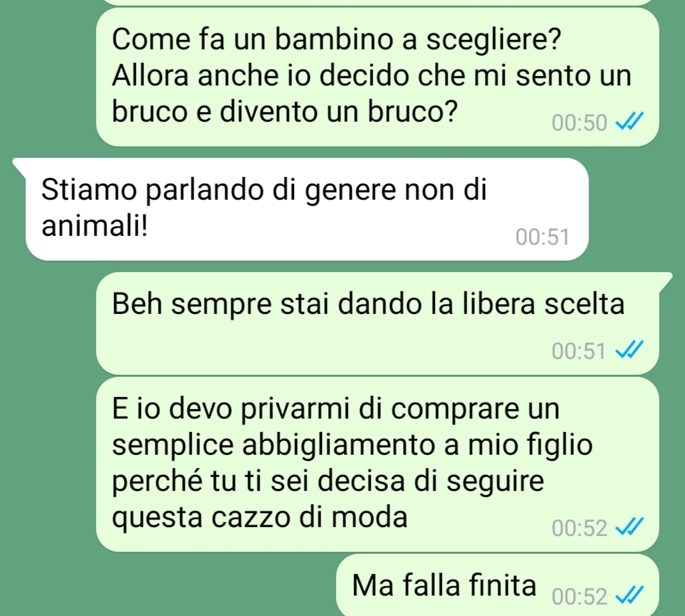This screenshot has height=616, width=685.
Task: Select the received message 'Stiamo parlando di genere non di animali!'
Action: (307, 209)
